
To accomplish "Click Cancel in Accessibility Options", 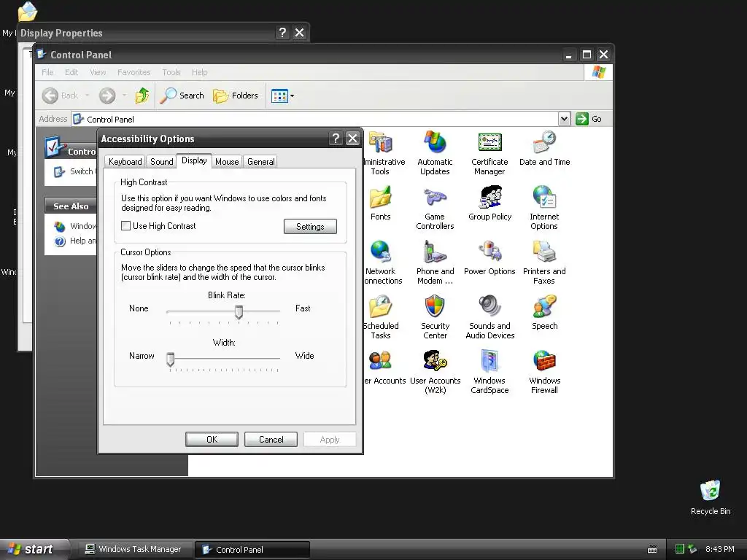I will [271, 439].
